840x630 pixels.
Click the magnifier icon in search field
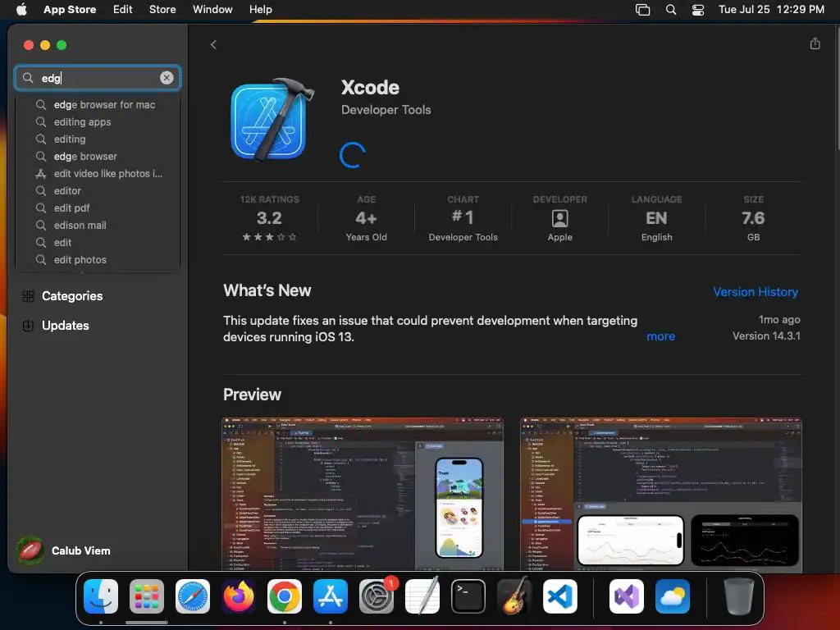tap(28, 78)
